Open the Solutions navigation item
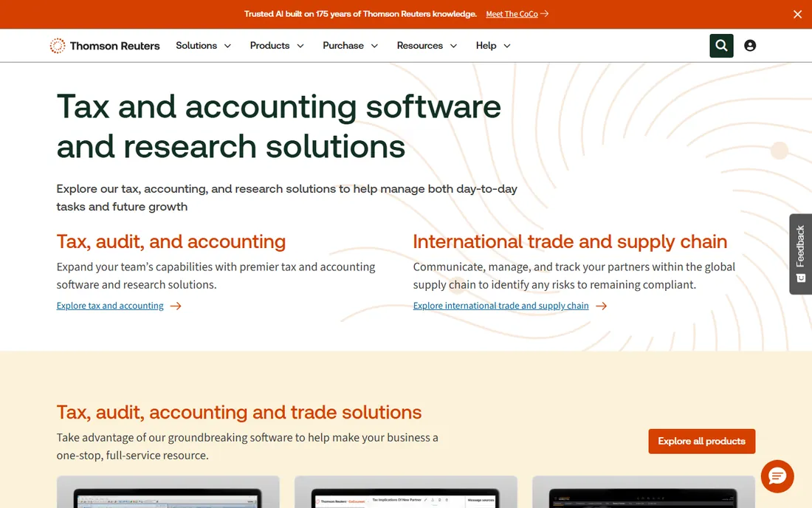Image resolution: width=812 pixels, height=508 pixels. point(196,46)
